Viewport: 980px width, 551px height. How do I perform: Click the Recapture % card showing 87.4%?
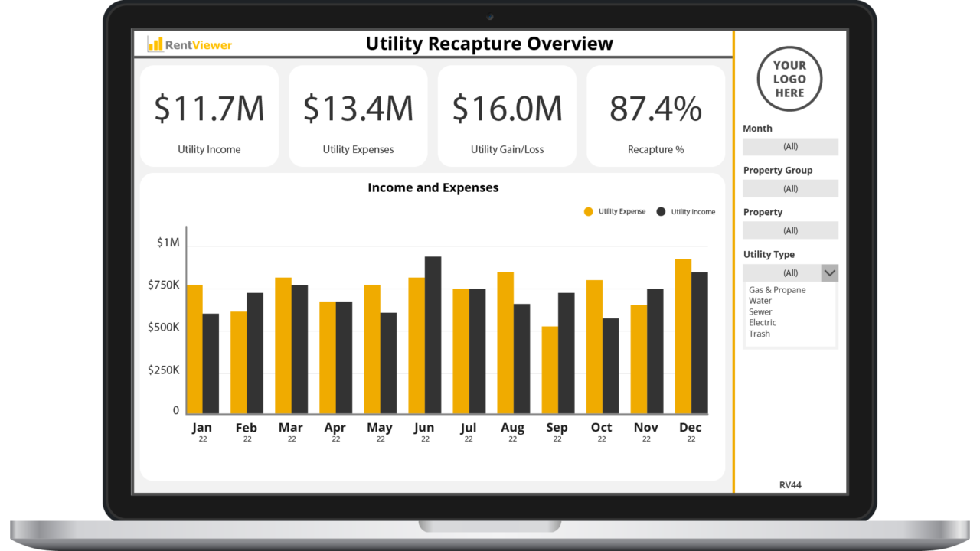[655, 115]
